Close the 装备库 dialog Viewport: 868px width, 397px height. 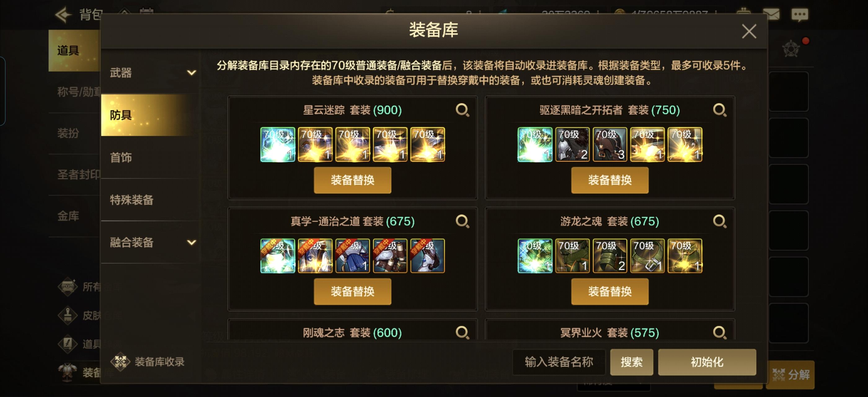point(749,31)
